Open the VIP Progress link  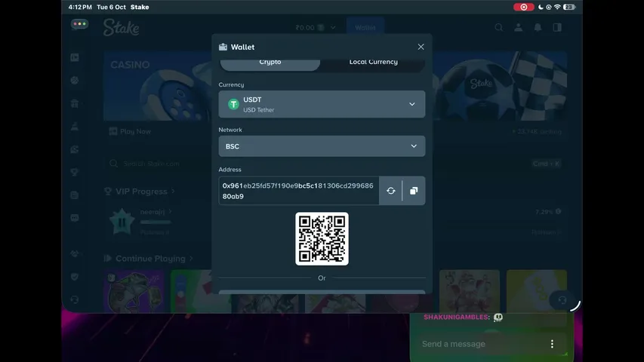coord(140,192)
